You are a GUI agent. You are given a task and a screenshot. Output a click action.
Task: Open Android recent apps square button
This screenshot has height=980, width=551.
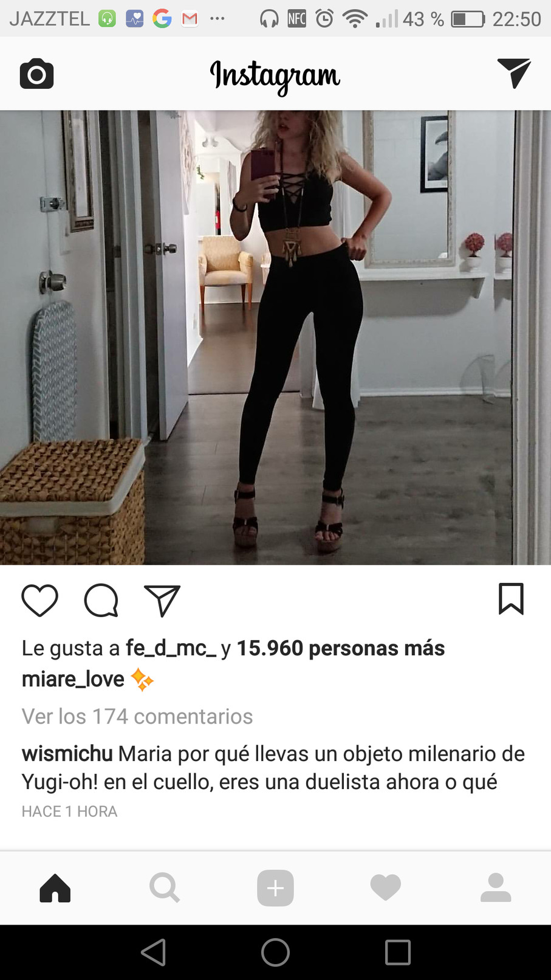(x=398, y=952)
